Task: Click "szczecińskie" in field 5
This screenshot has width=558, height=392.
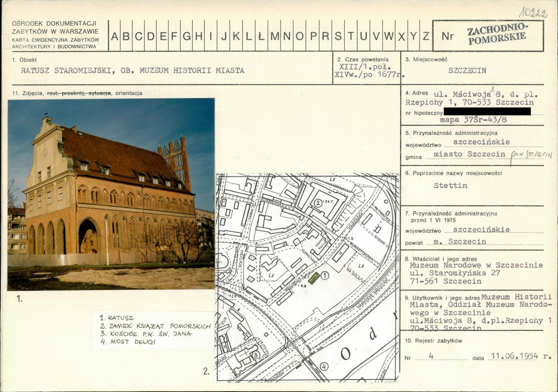Action: (x=482, y=142)
